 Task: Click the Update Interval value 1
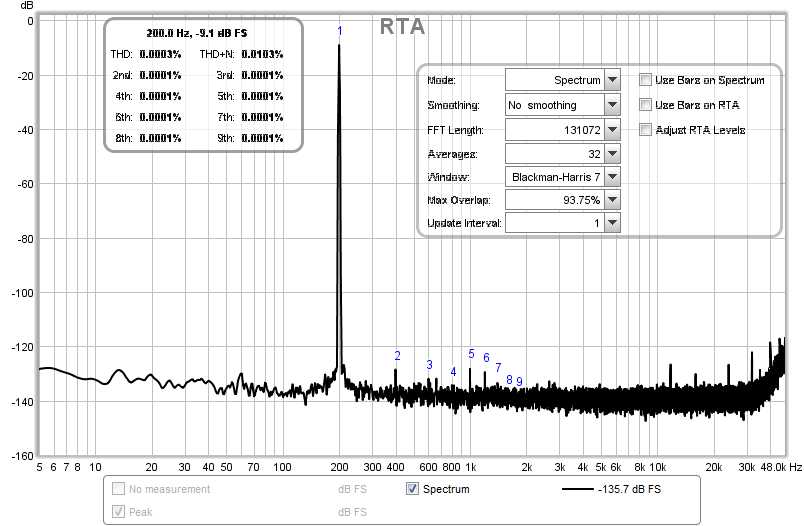[555, 223]
